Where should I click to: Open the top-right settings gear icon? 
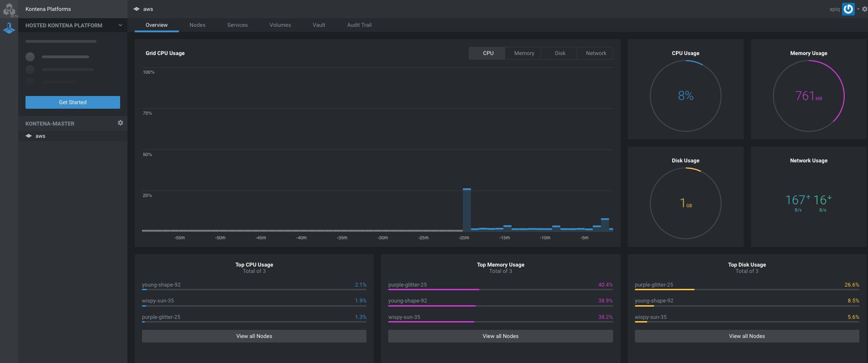(x=864, y=9)
